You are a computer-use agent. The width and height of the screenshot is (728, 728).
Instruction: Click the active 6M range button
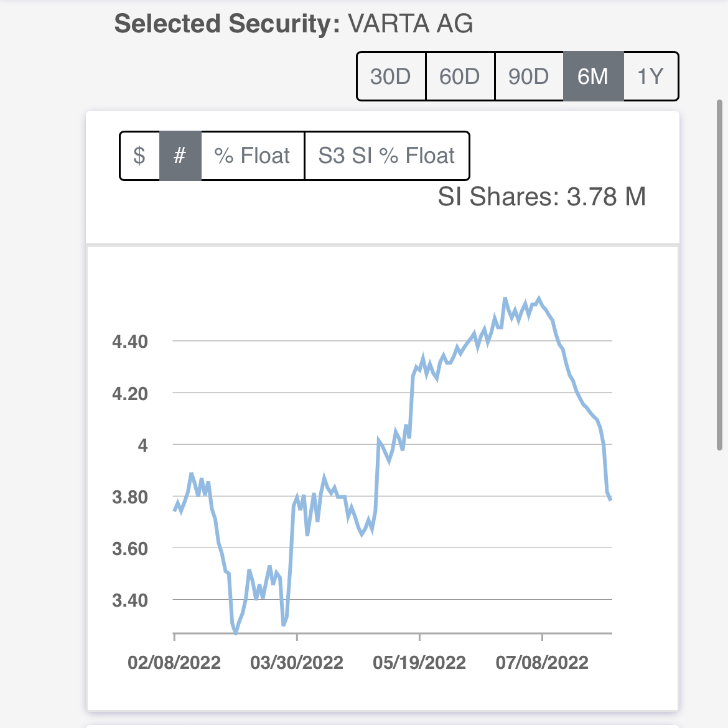[x=593, y=77]
